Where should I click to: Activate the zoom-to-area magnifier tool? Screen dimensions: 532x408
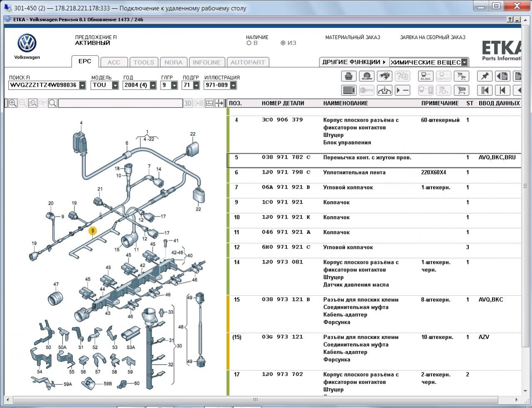pos(33,103)
